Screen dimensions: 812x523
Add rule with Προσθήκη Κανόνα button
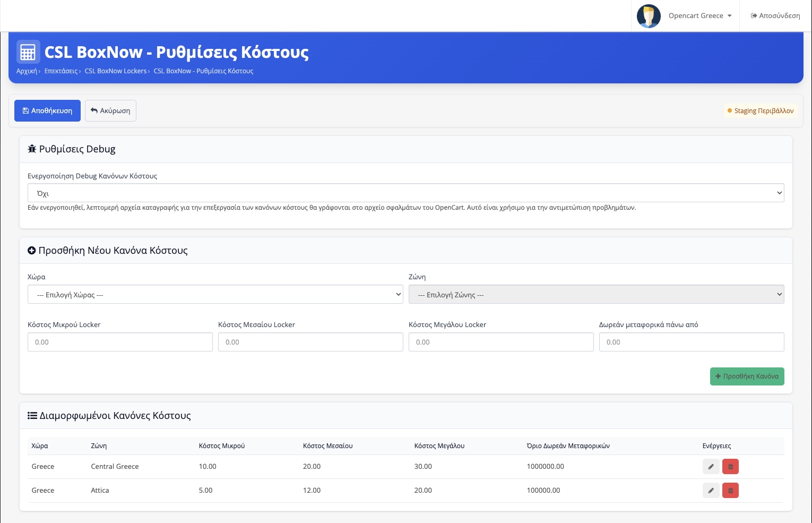point(747,376)
